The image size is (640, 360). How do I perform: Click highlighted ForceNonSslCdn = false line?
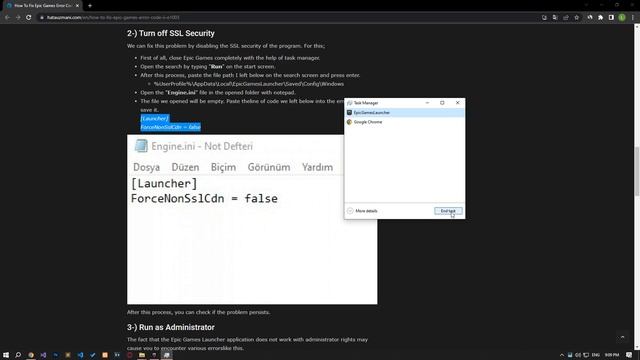[171, 127]
